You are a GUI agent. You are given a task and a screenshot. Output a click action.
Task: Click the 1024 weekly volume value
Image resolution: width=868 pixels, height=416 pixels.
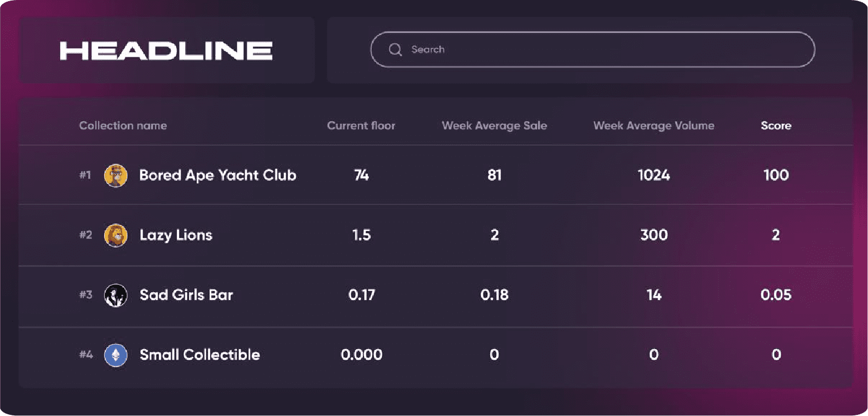[654, 175]
